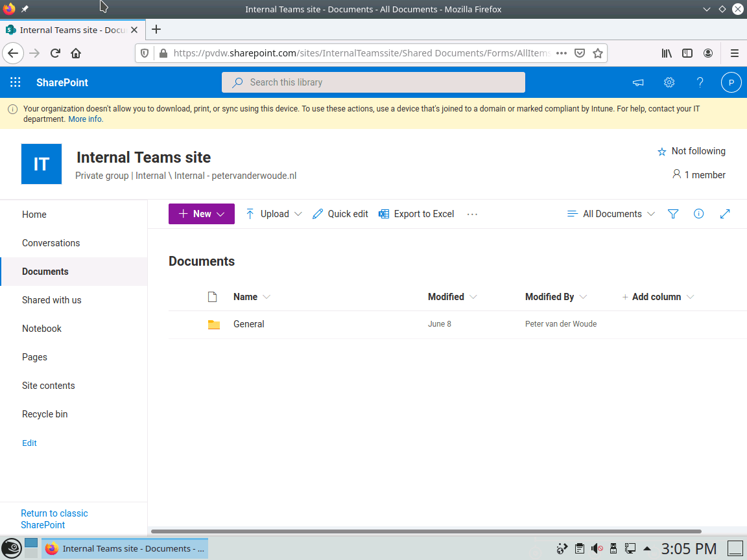This screenshot has width=747, height=560.
Task: Open the SharePoint app launcher waffle icon
Action: pyautogui.click(x=15, y=82)
